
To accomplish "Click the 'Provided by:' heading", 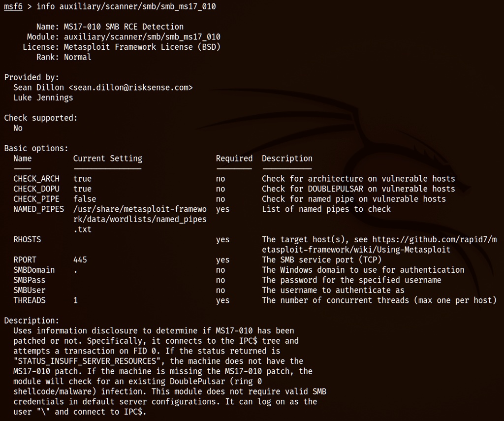I will pos(31,77).
